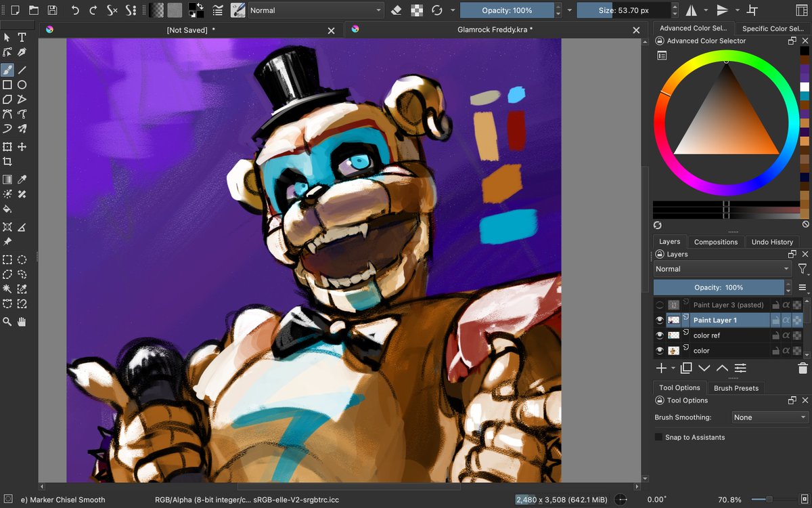Select the rectangular selection tool
Image resolution: width=812 pixels, height=508 pixels.
pos(8,259)
